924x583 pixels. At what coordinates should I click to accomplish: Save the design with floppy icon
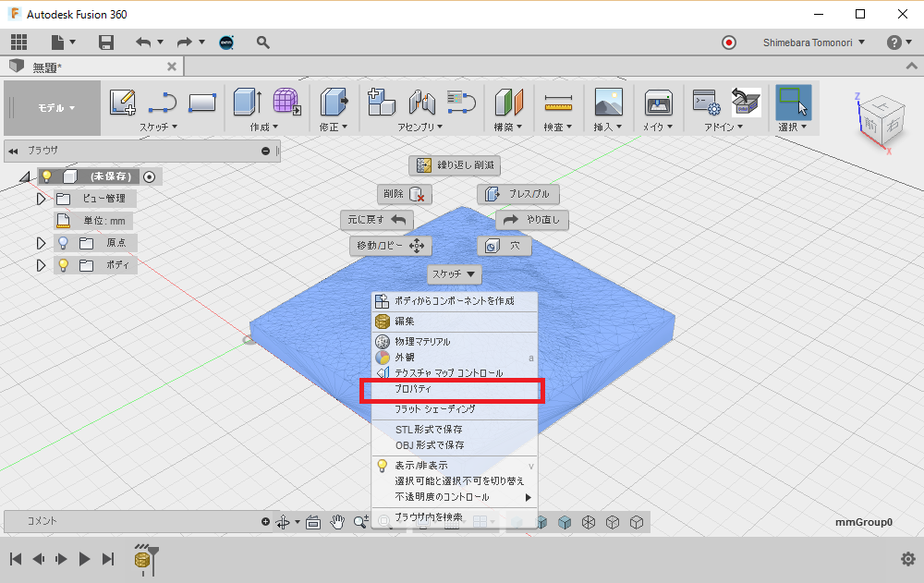click(106, 42)
